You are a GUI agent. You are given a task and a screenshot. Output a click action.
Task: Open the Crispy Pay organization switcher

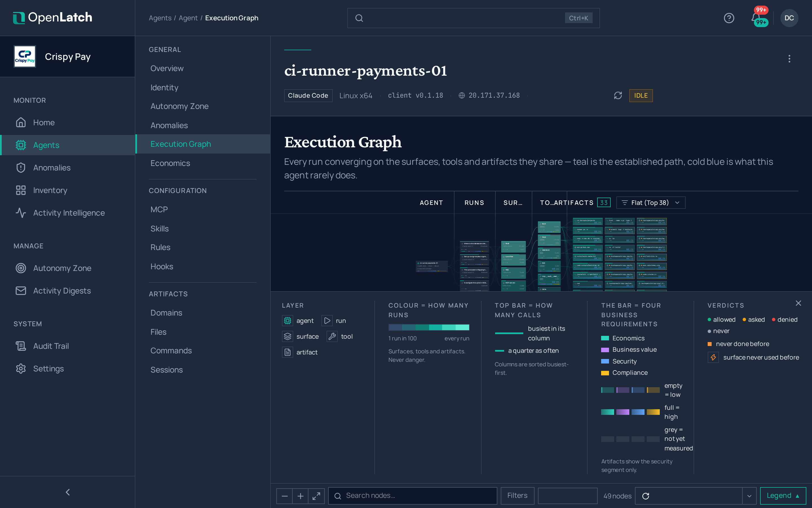[x=67, y=56]
